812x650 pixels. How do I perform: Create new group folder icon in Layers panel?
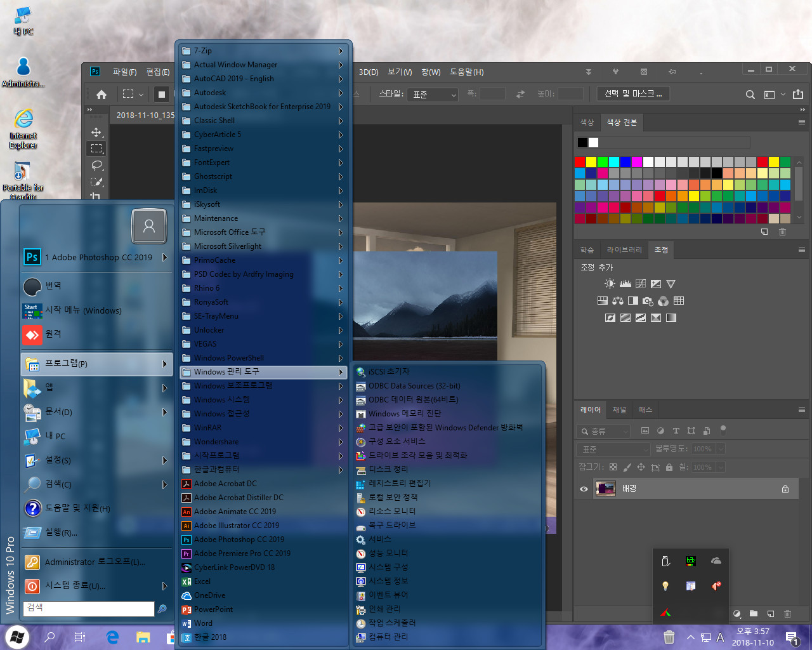[754, 614]
